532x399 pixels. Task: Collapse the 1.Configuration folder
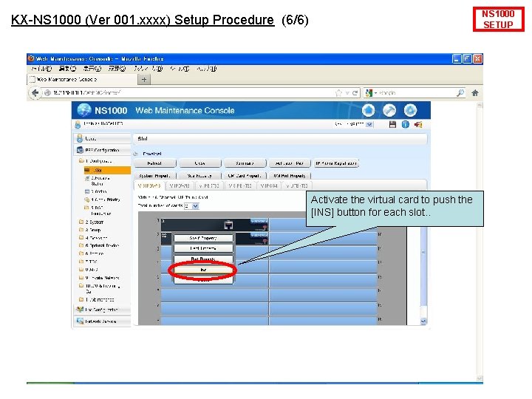(x=95, y=161)
